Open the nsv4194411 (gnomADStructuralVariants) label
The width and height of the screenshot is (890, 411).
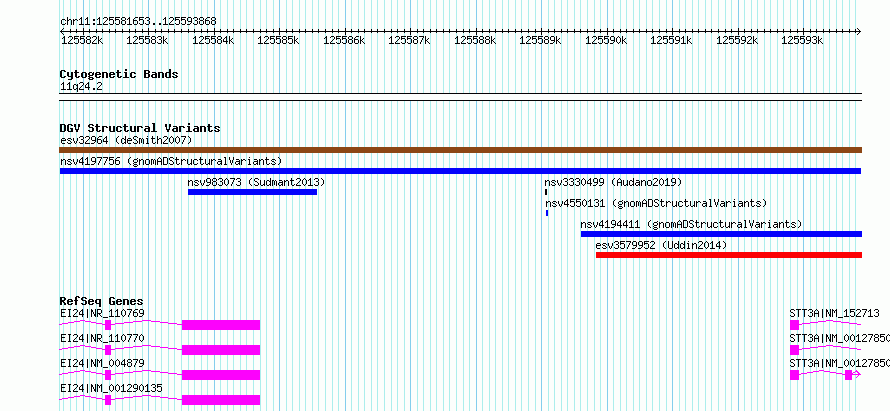click(691, 224)
